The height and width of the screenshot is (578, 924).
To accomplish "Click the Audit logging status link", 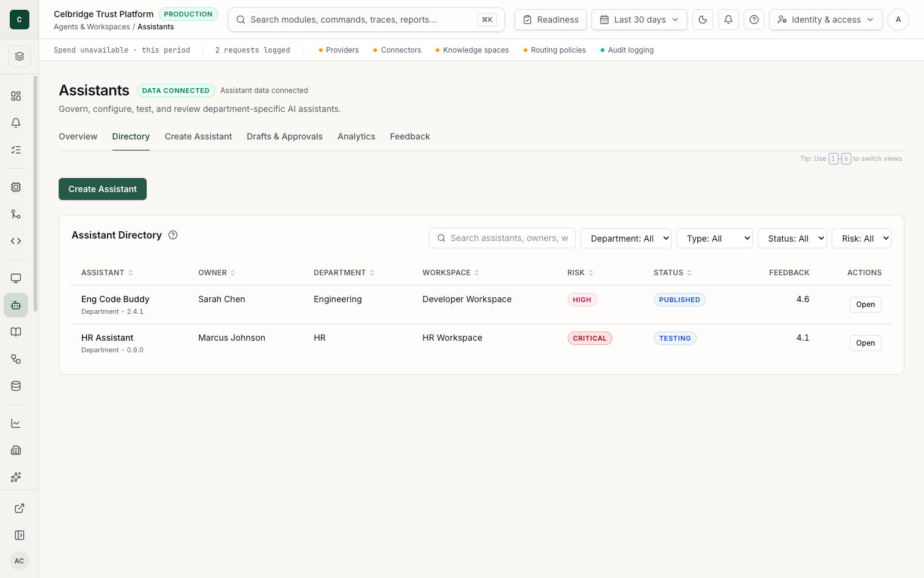I will (x=627, y=50).
